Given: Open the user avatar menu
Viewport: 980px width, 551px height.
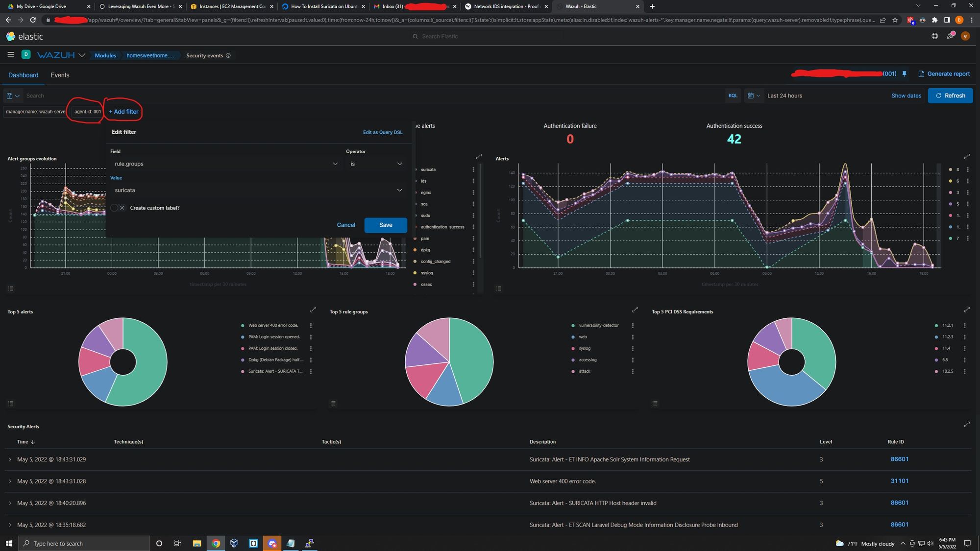Looking at the screenshot, I should pos(965,36).
